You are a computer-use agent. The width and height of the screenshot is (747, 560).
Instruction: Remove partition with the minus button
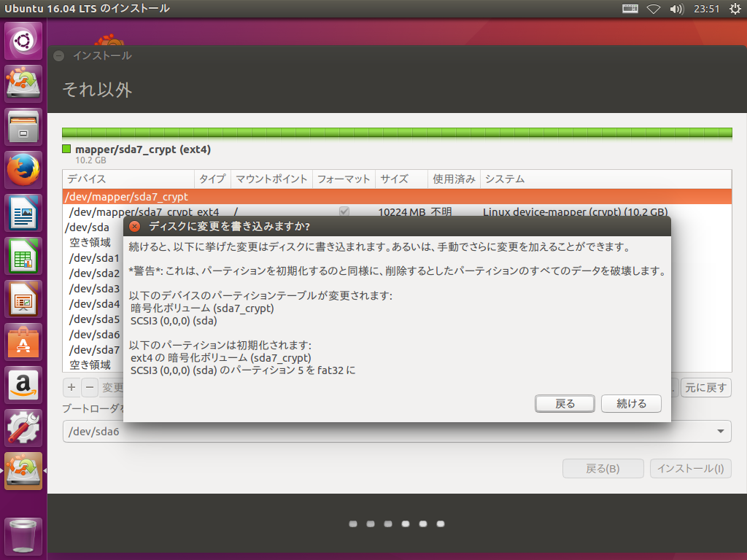pos(90,388)
